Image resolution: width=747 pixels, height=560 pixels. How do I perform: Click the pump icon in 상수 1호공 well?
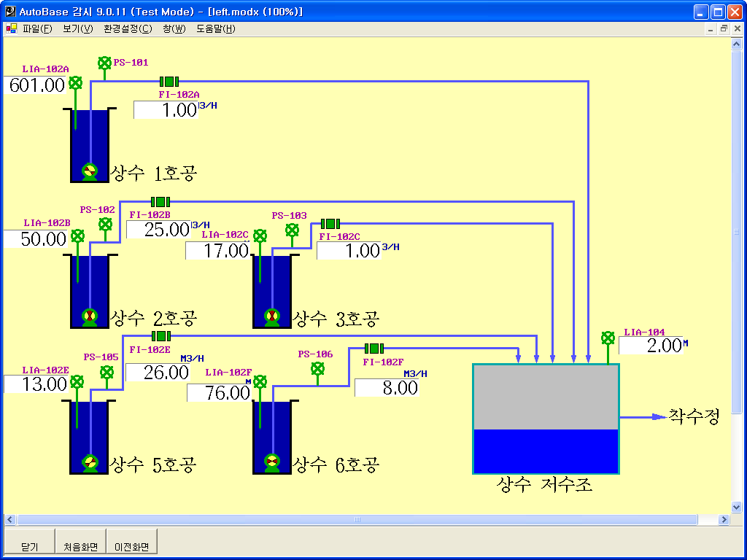point(89,171)
